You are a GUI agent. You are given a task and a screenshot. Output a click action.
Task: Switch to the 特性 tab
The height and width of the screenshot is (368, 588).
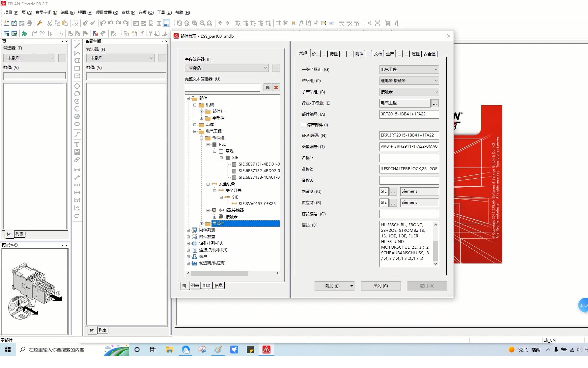click(x=334, y=54)
